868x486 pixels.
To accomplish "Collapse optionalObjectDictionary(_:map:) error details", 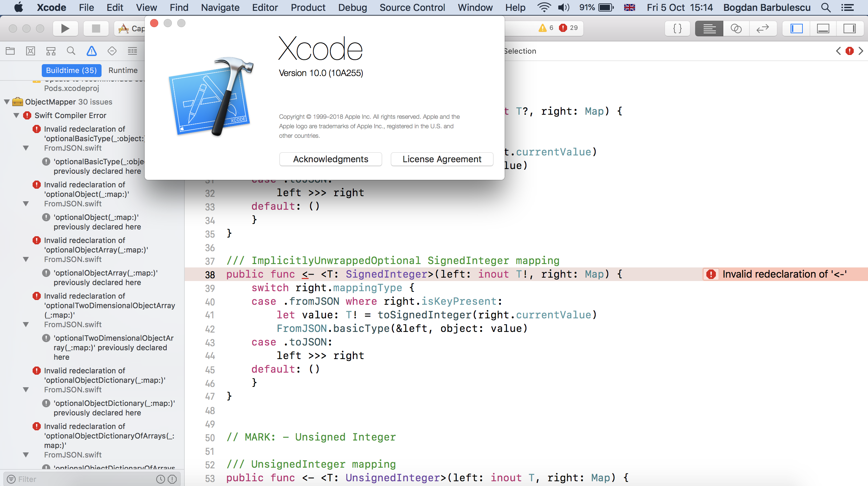I will 26,390.
